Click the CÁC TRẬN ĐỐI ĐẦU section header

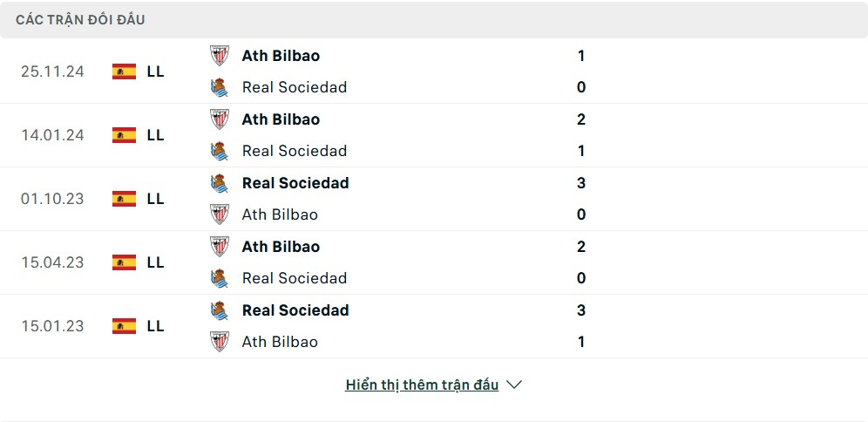coord(80,20)
